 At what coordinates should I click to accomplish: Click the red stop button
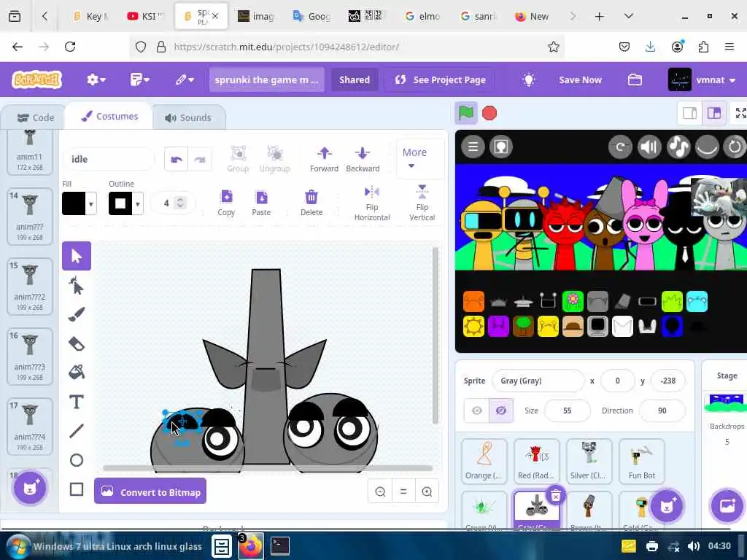489,113
